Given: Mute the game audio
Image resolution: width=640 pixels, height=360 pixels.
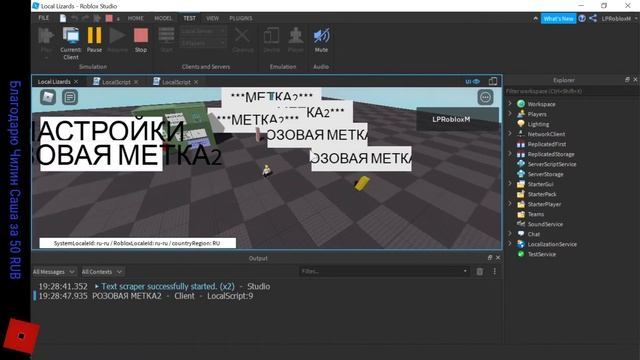Looking at the screenshot, I should pyautogui.click(x=321, y=36).
